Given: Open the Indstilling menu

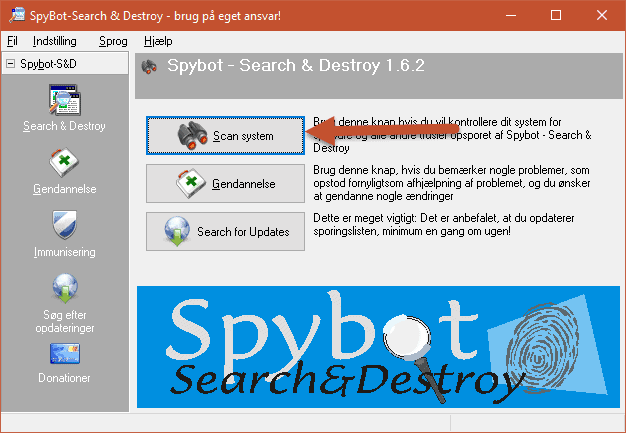Looking at the screenshot, I should [x=55, y=41].
